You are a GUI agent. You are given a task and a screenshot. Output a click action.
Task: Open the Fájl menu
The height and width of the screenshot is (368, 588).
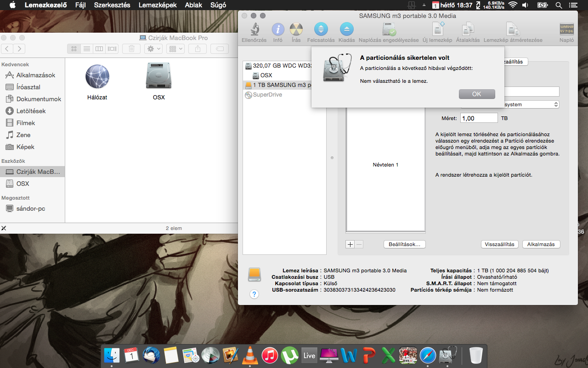pos(80,5)
